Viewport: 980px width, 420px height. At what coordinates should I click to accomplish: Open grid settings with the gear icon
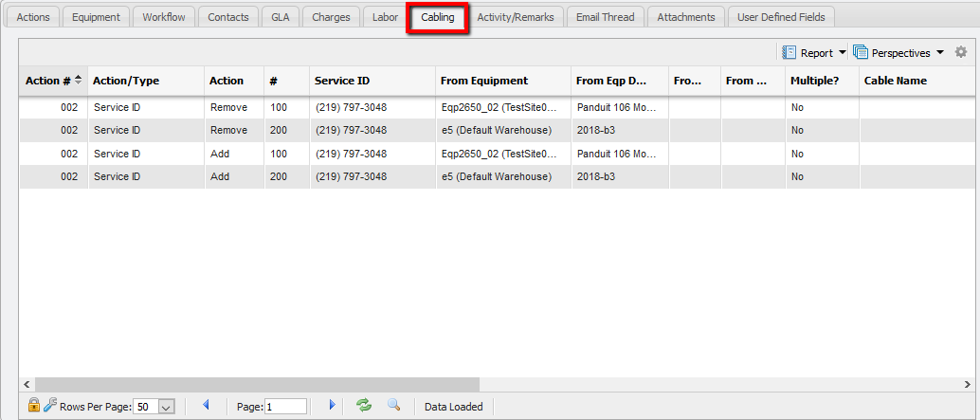point(961,52)
